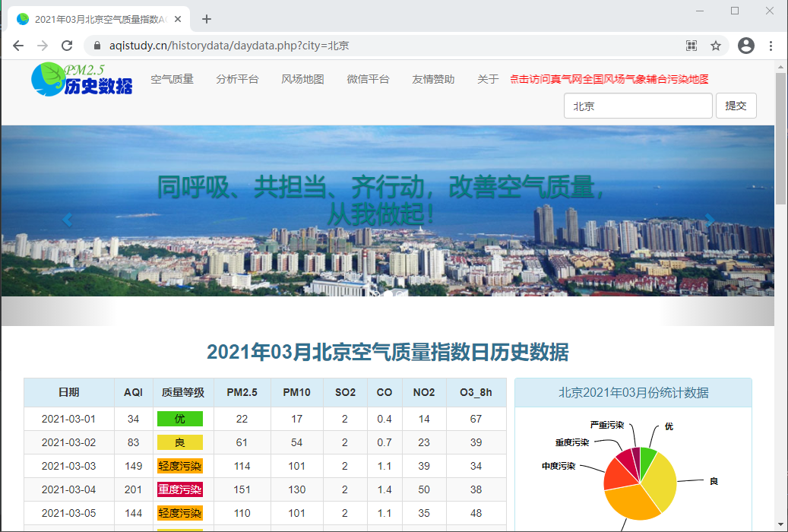Viewport: 788px width, 532px height.
Task: Click the orange 轻度污染 pie chart slice
Action: point(632,502)
